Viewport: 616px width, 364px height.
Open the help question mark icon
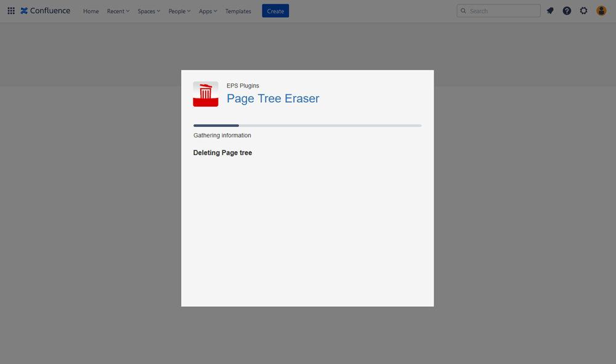click(567, 11)
